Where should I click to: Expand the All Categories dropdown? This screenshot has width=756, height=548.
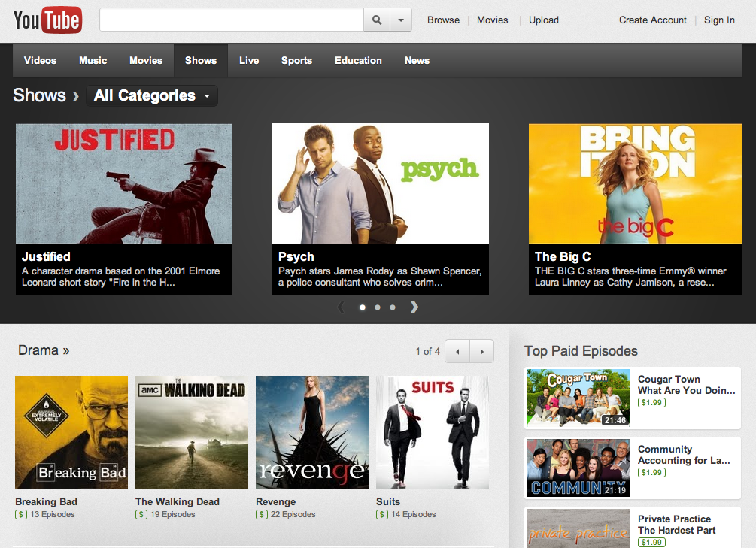[x=152, y=95]
